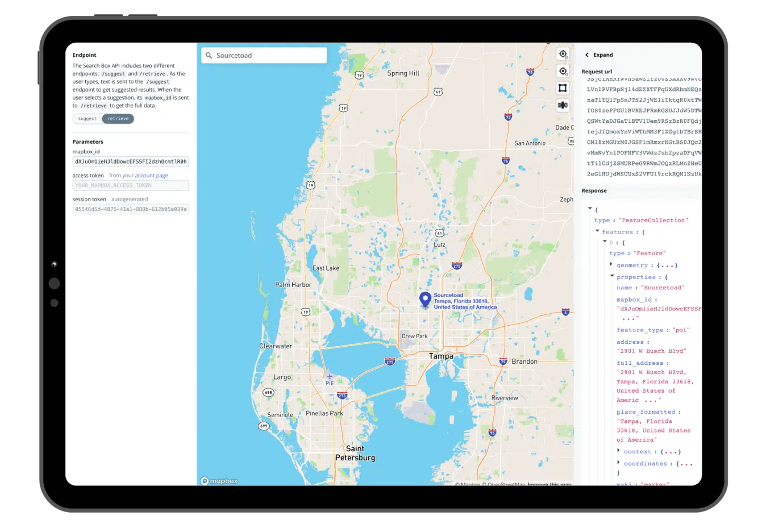Expand the geometry object in the response

611,265
